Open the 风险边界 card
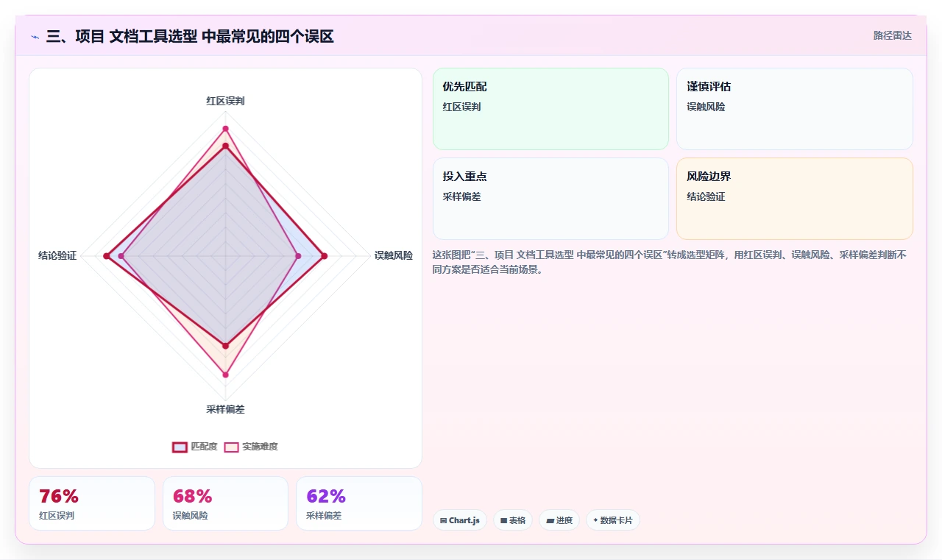The width and height of the screenshot is (942, 560). click(795, 199)
